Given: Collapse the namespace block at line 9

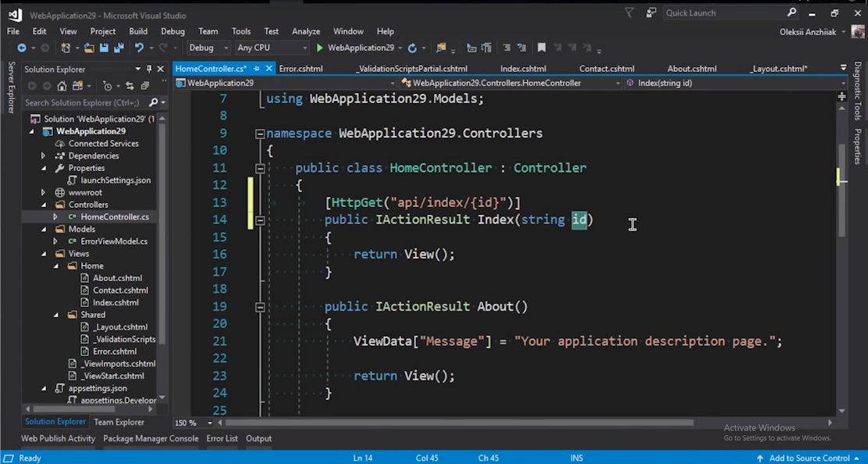Looking at the screenshot, I should pyautogui.click(x=260, y=134).
